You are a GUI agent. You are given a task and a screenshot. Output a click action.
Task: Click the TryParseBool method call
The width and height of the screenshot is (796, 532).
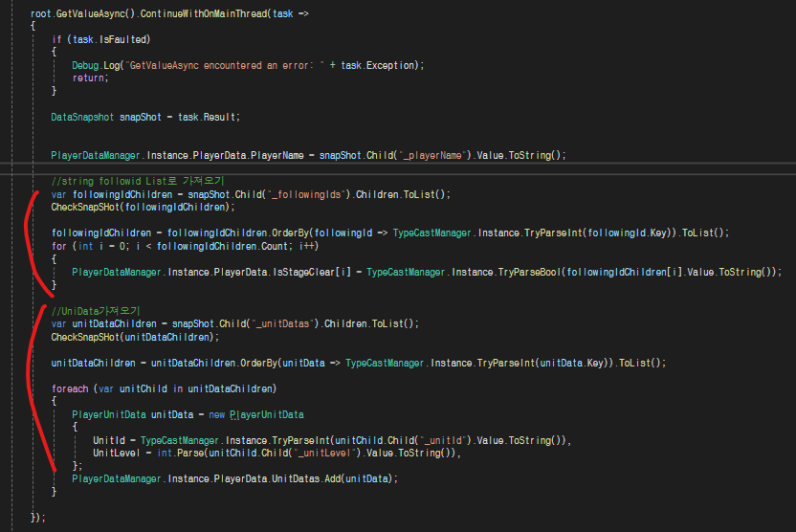pyautogui.click(x=529, y=272)
